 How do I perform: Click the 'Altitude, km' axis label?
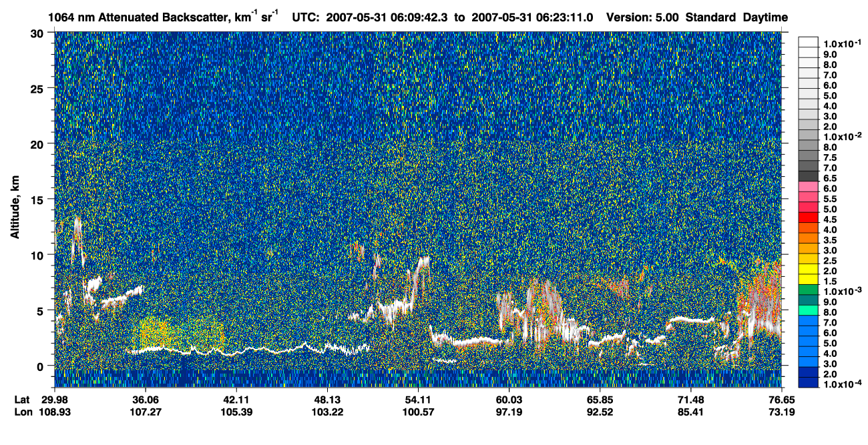pos(15,207)
